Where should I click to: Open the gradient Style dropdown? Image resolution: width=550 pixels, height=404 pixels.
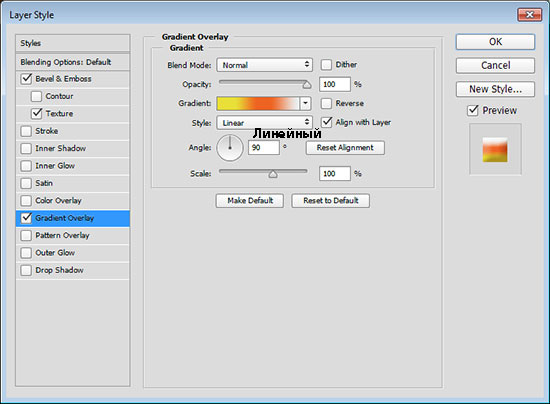point(264,123)
